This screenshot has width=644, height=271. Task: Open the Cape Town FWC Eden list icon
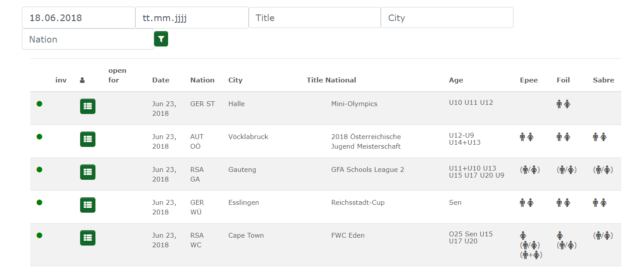(x=88, y=238)
